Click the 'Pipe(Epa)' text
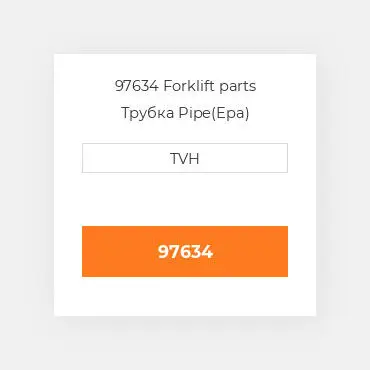The image size is (370, 370). point(214,113)
